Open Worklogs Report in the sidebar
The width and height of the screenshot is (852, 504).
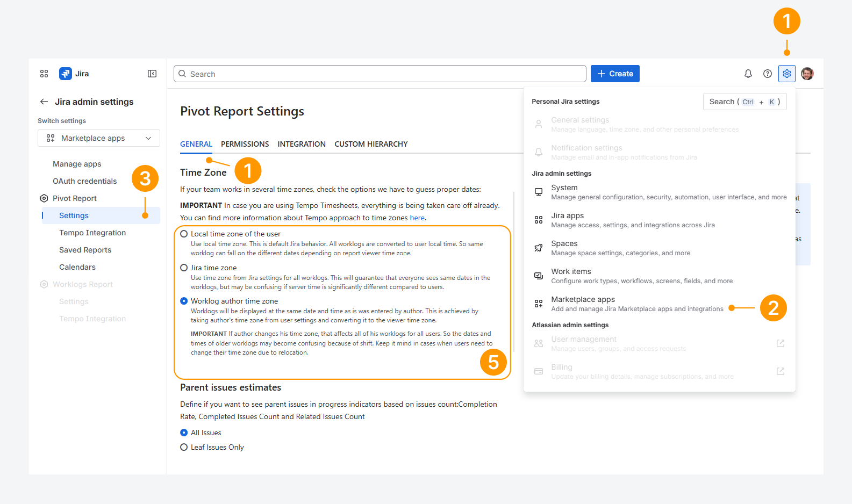click(83, 284)
